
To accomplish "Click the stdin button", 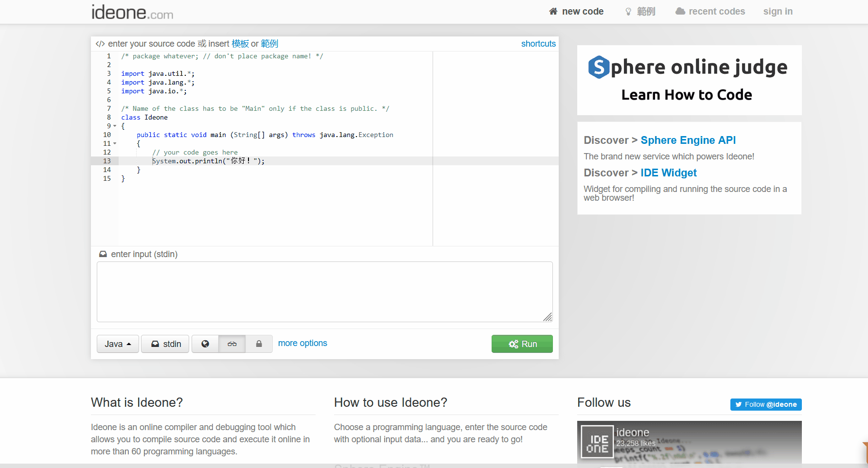I will tap(165, 344).
